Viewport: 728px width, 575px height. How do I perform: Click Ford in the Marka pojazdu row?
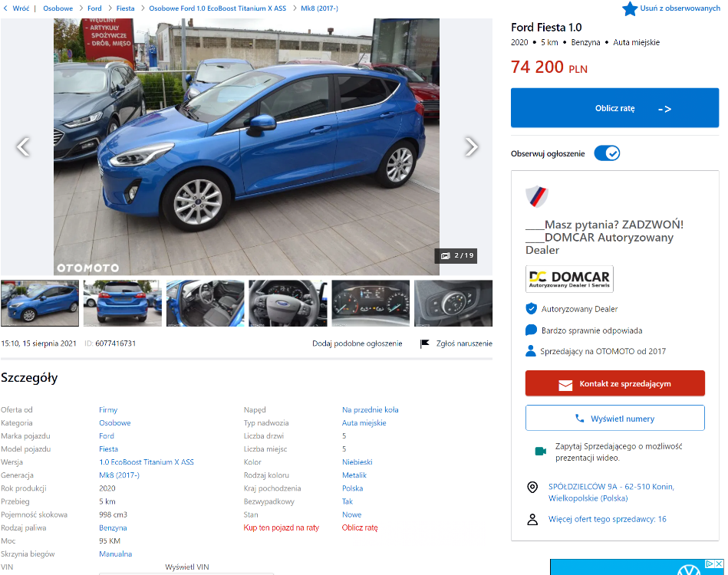(x=107, y=435)
